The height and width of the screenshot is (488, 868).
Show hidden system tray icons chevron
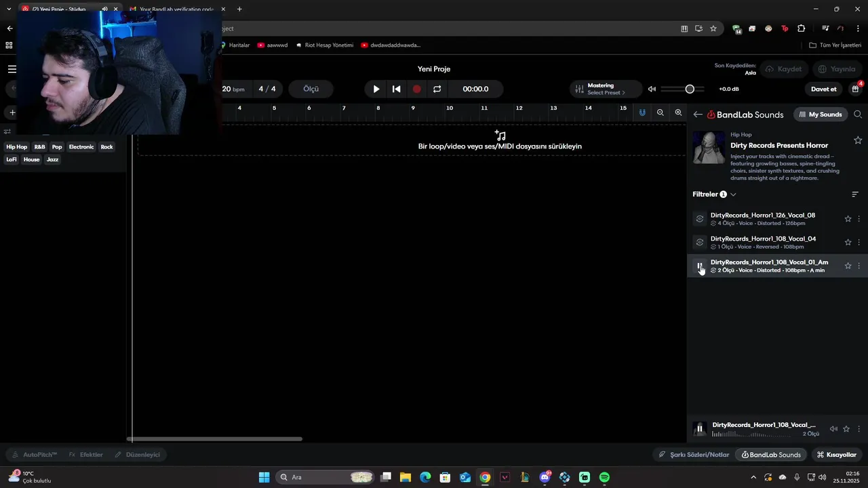pyautogui.click(x=753, y=477)
